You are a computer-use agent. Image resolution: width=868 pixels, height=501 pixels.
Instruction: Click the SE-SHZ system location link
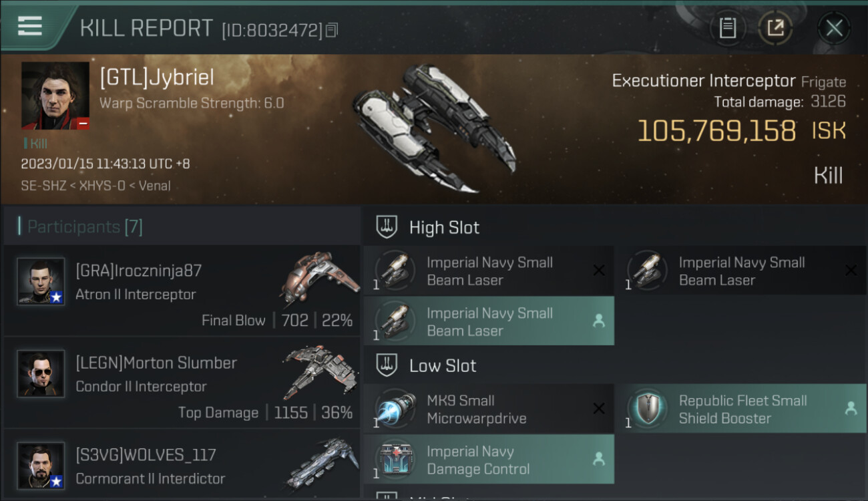[43, 186]
